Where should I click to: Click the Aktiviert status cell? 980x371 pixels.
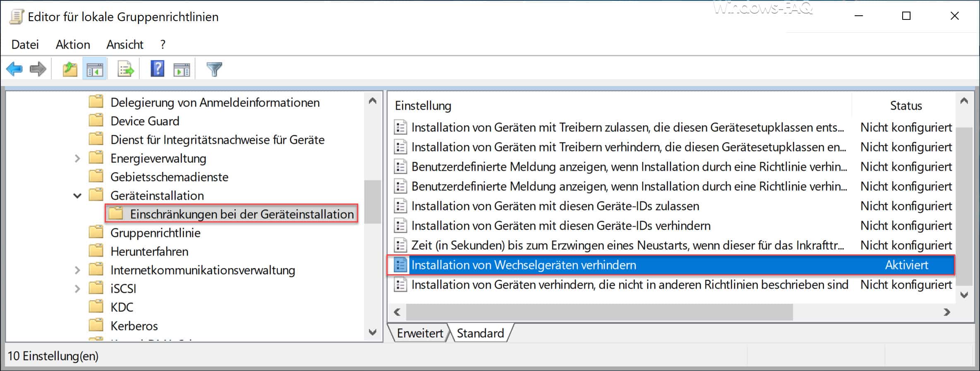point(906,265)
